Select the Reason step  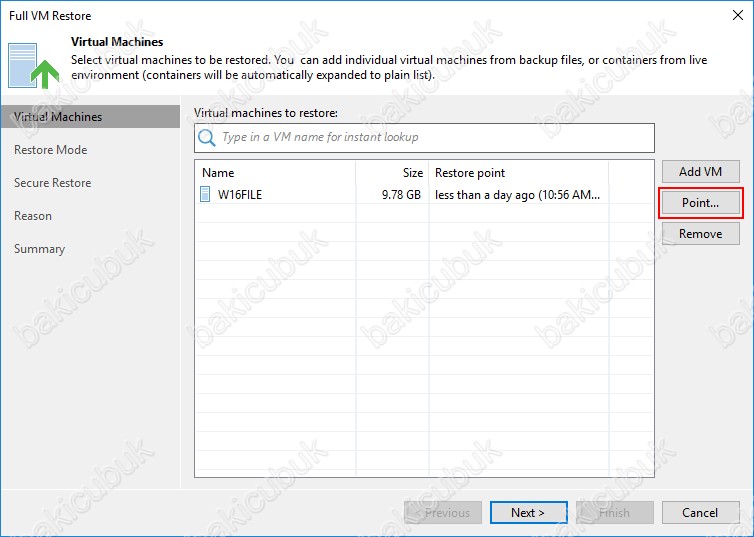coord(33,216)
